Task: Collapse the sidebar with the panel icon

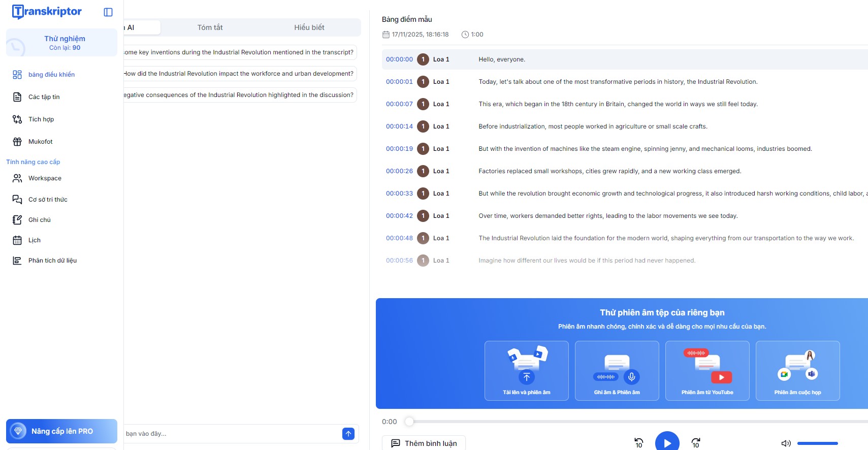Action: (x=108, y=12)
